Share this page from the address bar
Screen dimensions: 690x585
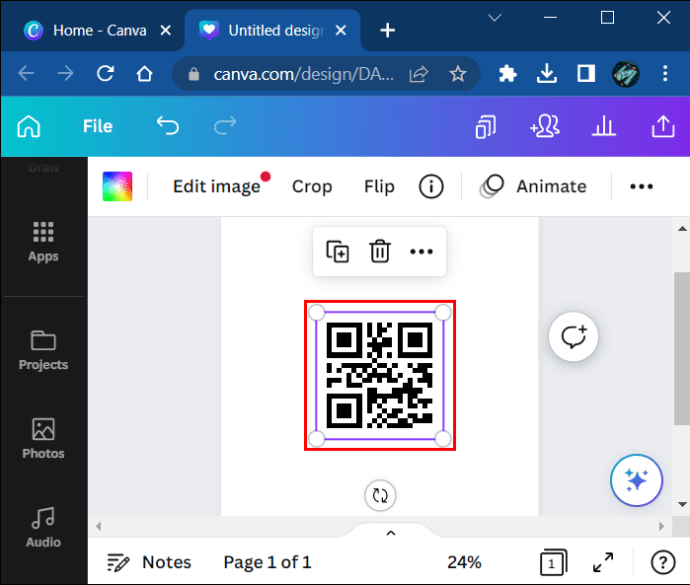[418, 74]
